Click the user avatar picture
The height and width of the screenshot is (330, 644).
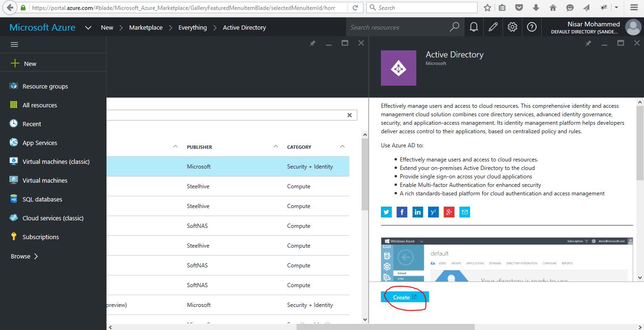[633, 27]
